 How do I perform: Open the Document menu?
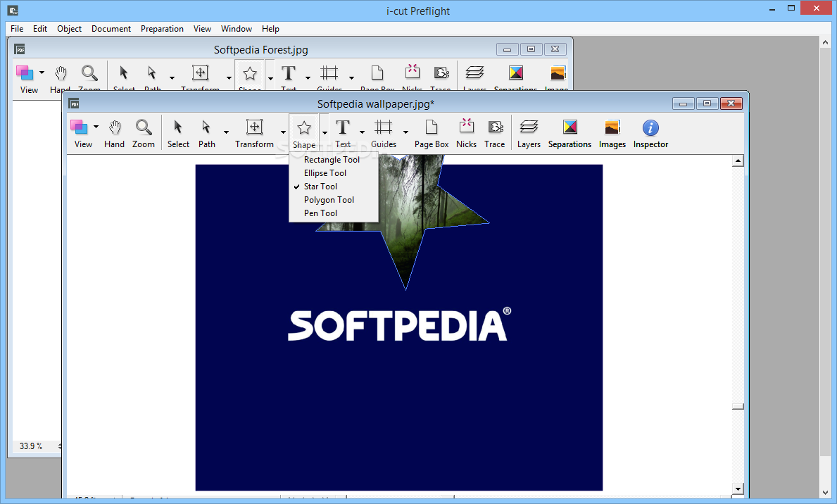111,29
